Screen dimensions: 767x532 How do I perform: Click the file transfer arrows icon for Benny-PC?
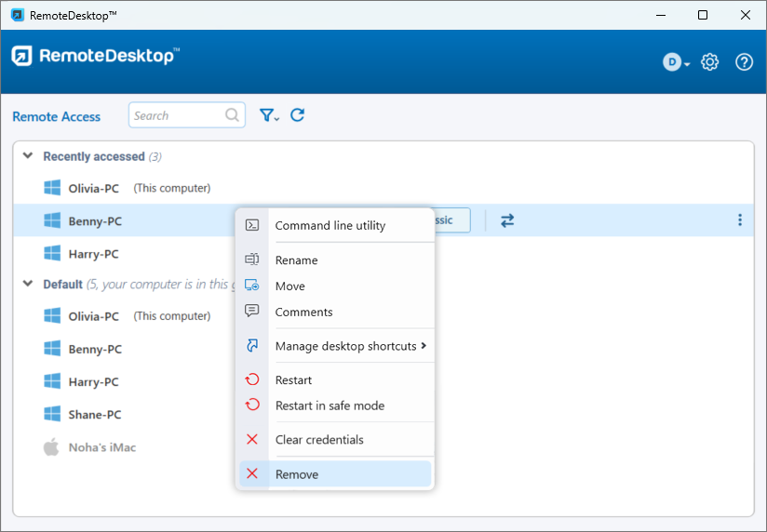coord(507,220)
